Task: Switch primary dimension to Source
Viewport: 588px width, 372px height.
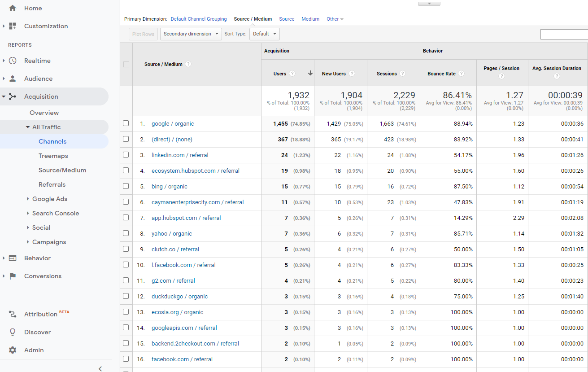Action: (x=287, y=19)
